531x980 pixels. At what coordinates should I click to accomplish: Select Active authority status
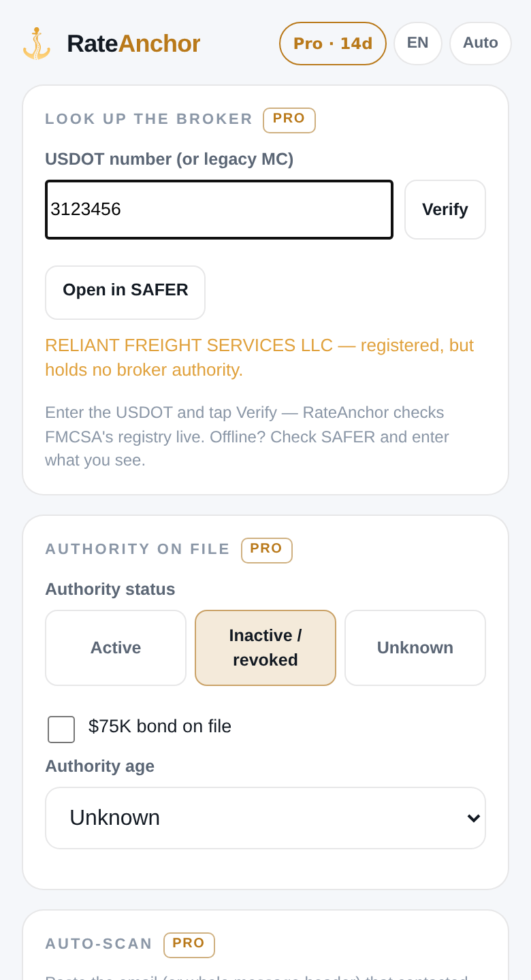pyautogui.click(x=116, y=648)
